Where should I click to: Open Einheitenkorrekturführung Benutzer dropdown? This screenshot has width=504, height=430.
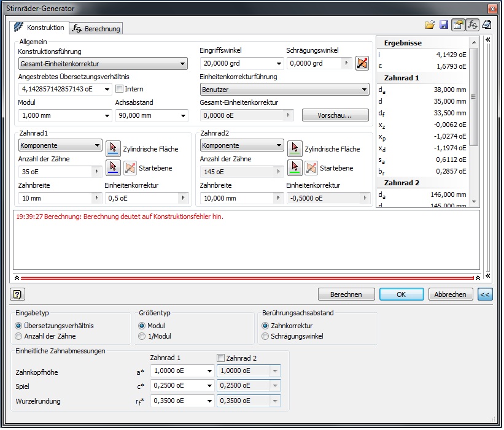pos(285,90)
